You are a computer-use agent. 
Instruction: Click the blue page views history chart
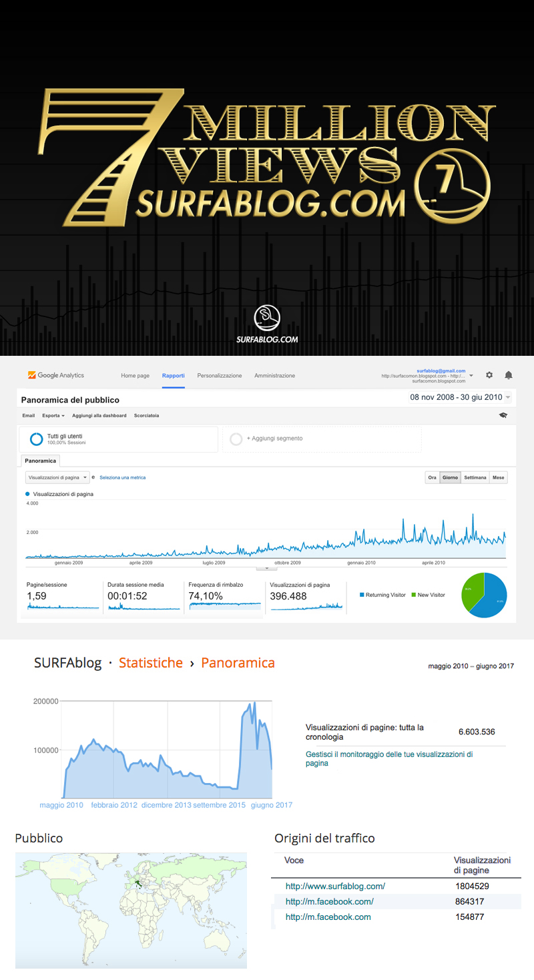(167, 749)
